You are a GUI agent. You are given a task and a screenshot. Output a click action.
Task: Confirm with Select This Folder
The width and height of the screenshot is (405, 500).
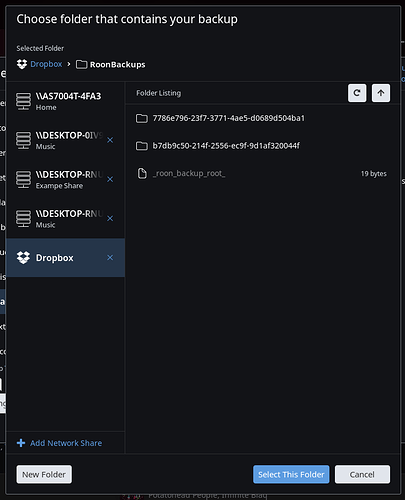pyautogui.click(x=291, y=474)
